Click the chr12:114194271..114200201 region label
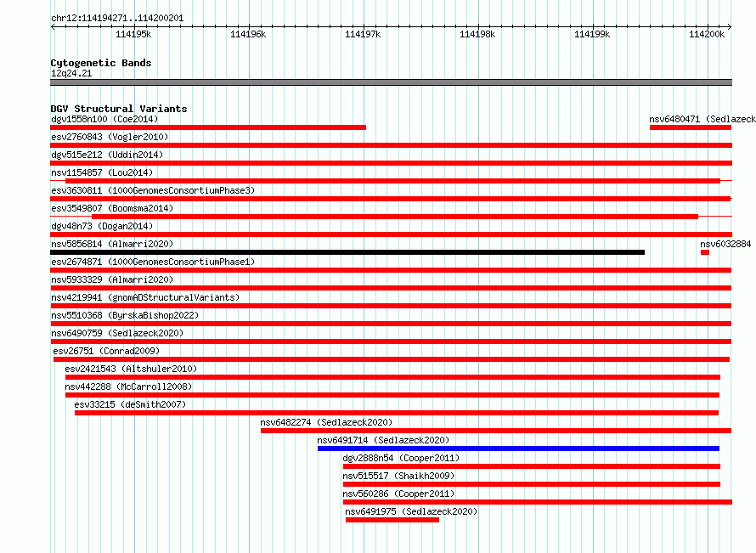The image size is (756, 553). tap(117, 19)
